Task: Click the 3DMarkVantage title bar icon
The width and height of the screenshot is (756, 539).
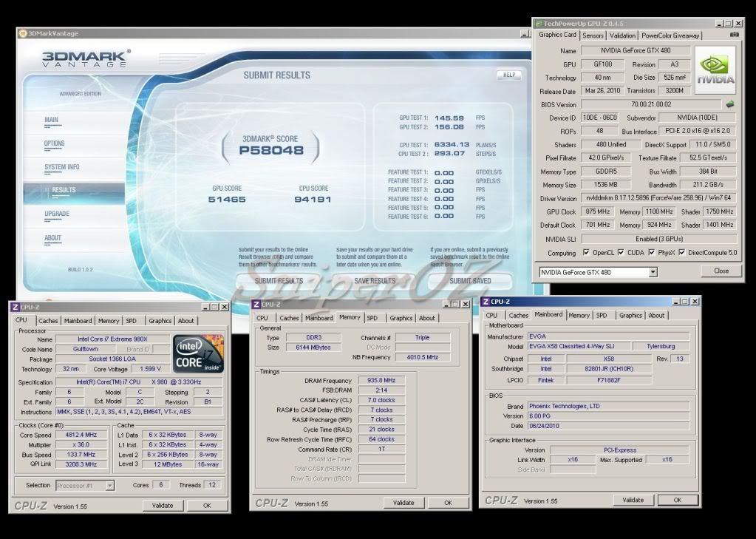Action: tap(23, 33)
